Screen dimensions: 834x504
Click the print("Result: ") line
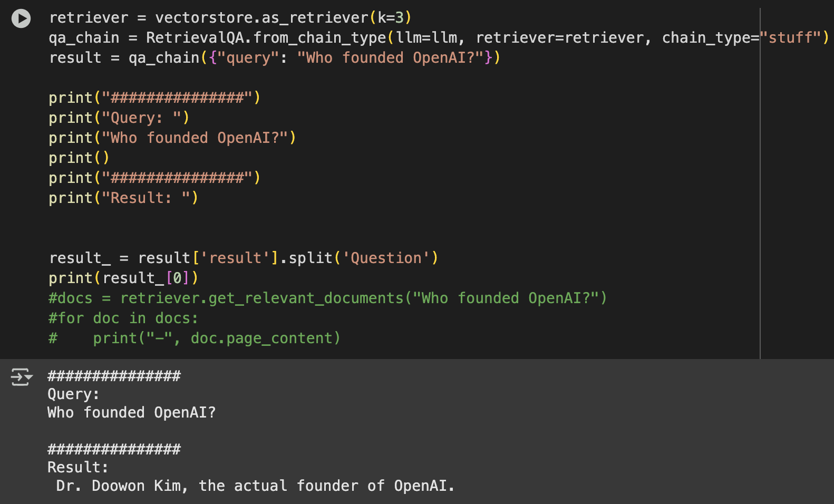click(x=123, y=198)
